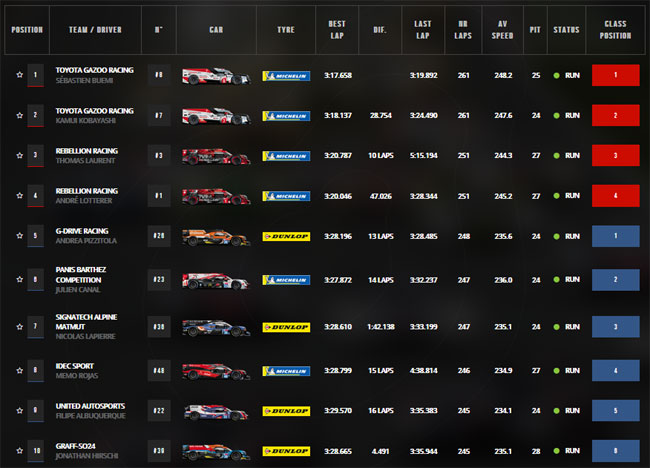Viewport: 650px width, 468px height.
Task: Click the 10 LAPS difference value
Action: pos(381,155)
